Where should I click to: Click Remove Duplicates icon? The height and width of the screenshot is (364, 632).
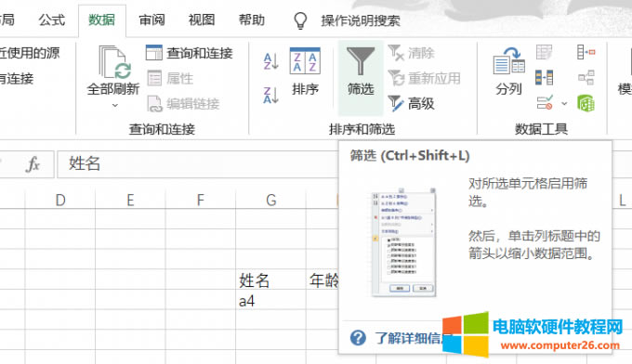coord(544,77)
